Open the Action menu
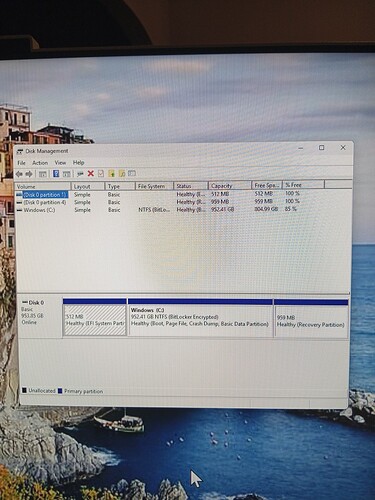Screen dimensions: 375x500 click(40, 163)
